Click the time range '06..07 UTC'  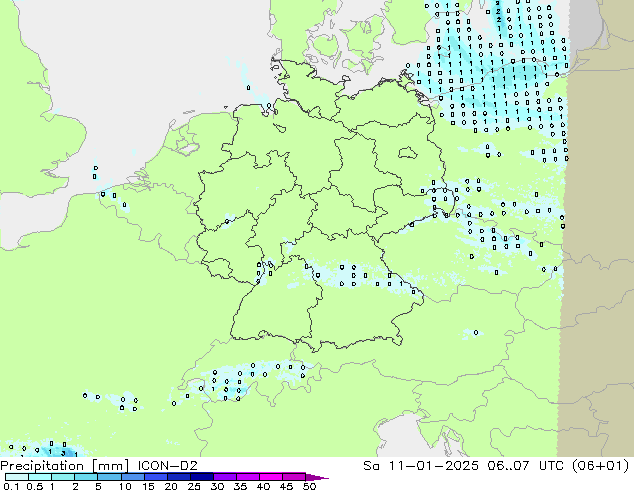tap(527, 466)
